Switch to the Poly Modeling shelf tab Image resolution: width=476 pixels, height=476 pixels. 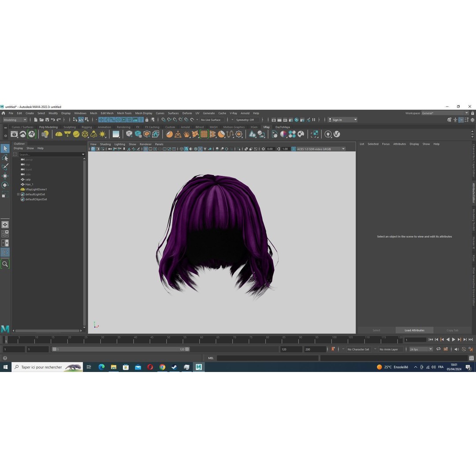point(48,127)
